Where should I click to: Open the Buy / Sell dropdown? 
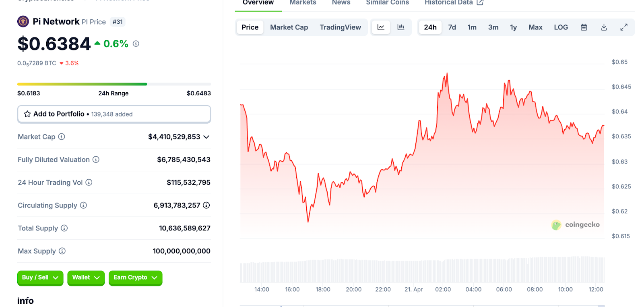40,278
